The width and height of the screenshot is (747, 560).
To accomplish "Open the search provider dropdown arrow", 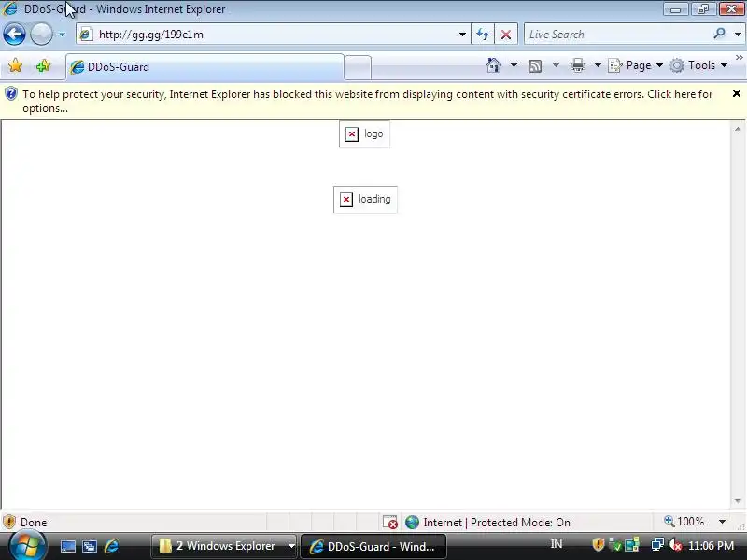I will pyautogui.click(x=738, y=35).
